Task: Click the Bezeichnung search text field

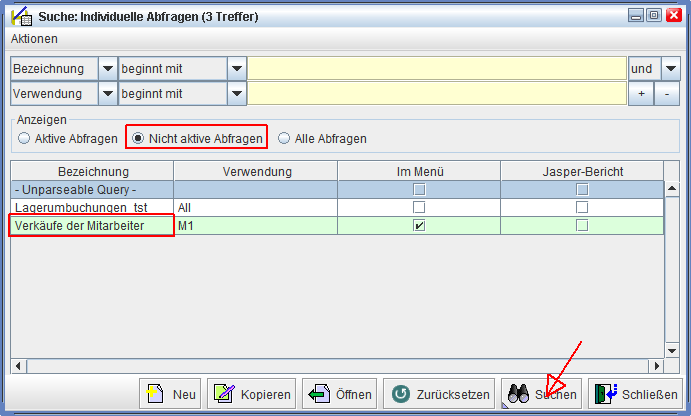Action: (x=437, y=68)
